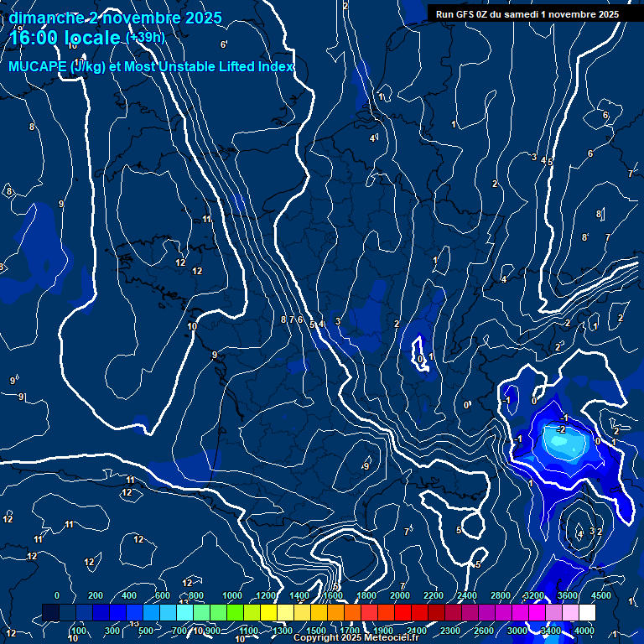Click the legend label '600'
644x644 pixels.
click(x=163, y=595)
